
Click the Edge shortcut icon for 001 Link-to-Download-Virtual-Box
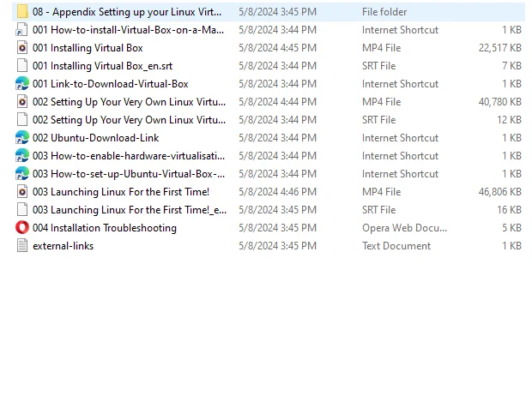(22, 84)
